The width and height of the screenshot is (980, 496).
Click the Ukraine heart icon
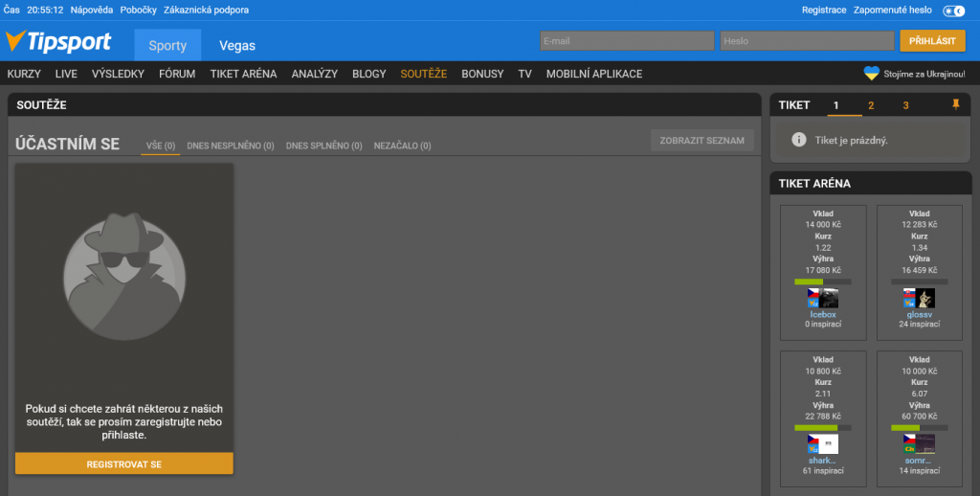[x=871, y=74]
